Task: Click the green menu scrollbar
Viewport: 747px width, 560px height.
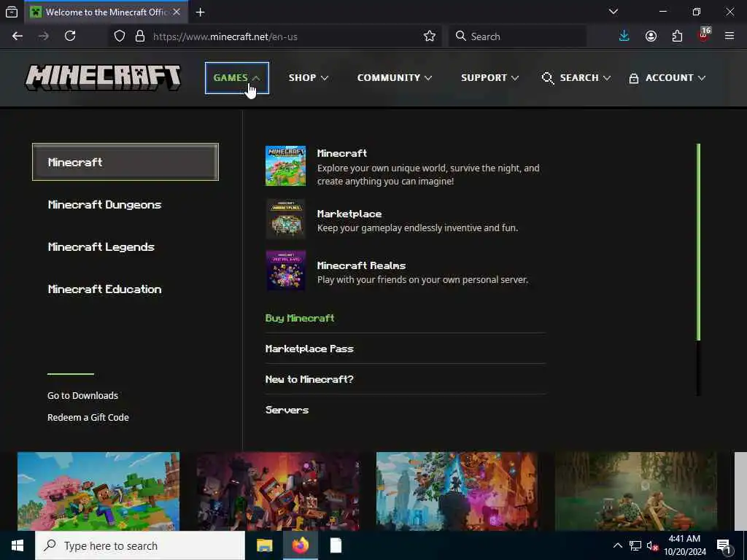Action: point(698,242)
